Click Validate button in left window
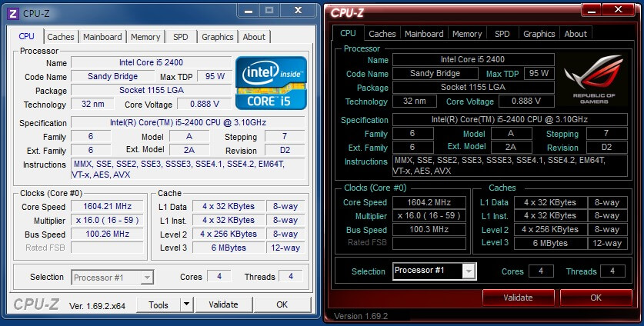The width and height of the screenshot is (644, 326). click(223, 304)
